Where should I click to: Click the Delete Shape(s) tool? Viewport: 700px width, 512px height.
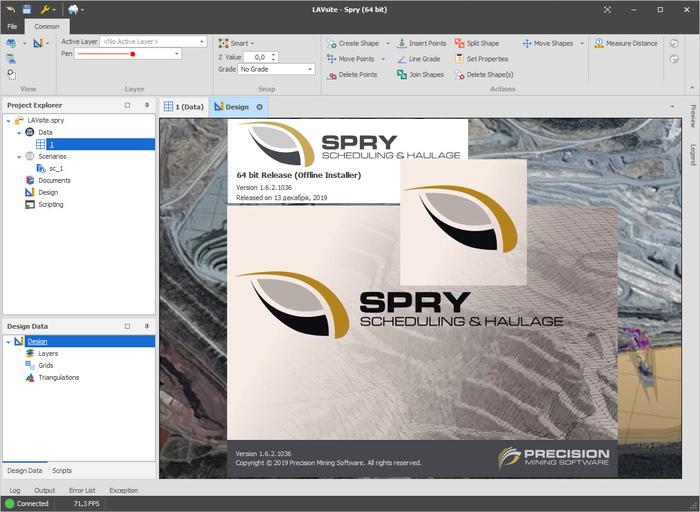[484, 74]
